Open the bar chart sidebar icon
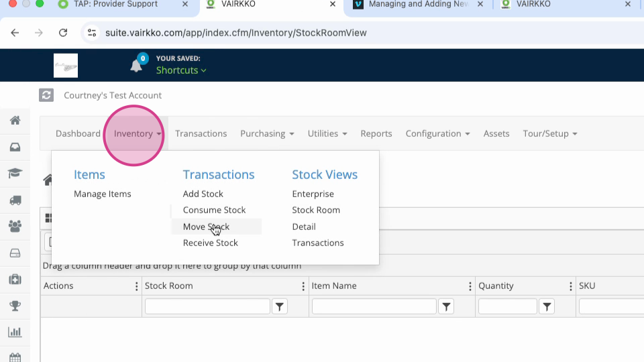 (x=15, y=332)
